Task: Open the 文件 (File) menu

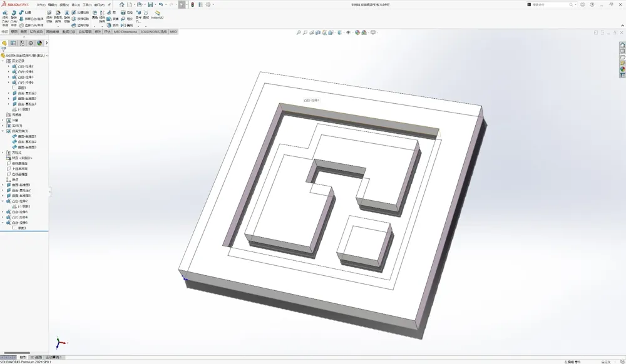Action: (41, 5)
